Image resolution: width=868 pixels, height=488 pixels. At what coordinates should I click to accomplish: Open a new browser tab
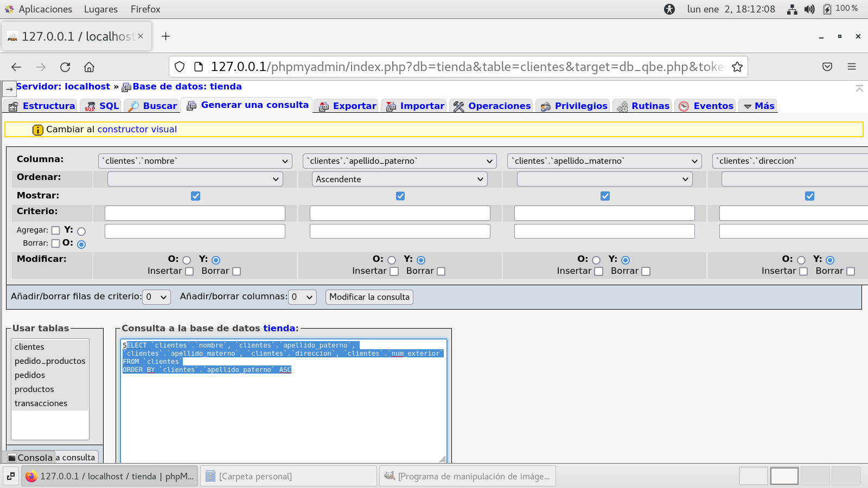tap(166, 36)
